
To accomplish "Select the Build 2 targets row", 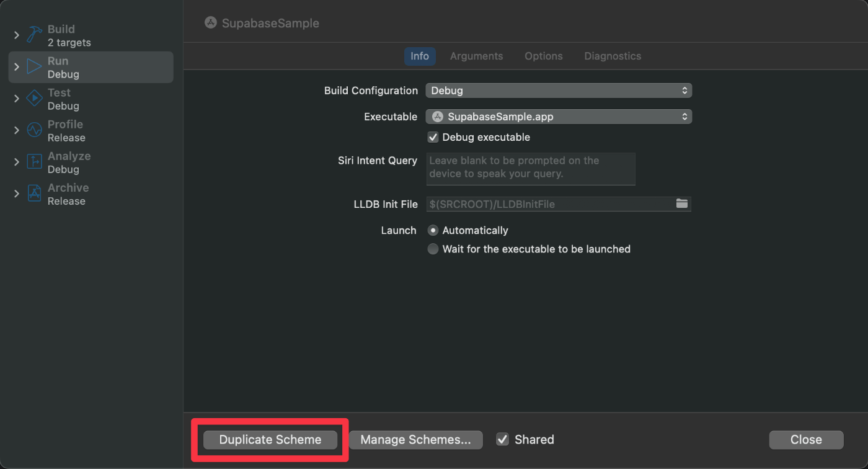I will pyautogui.click(x=91, y=35).
